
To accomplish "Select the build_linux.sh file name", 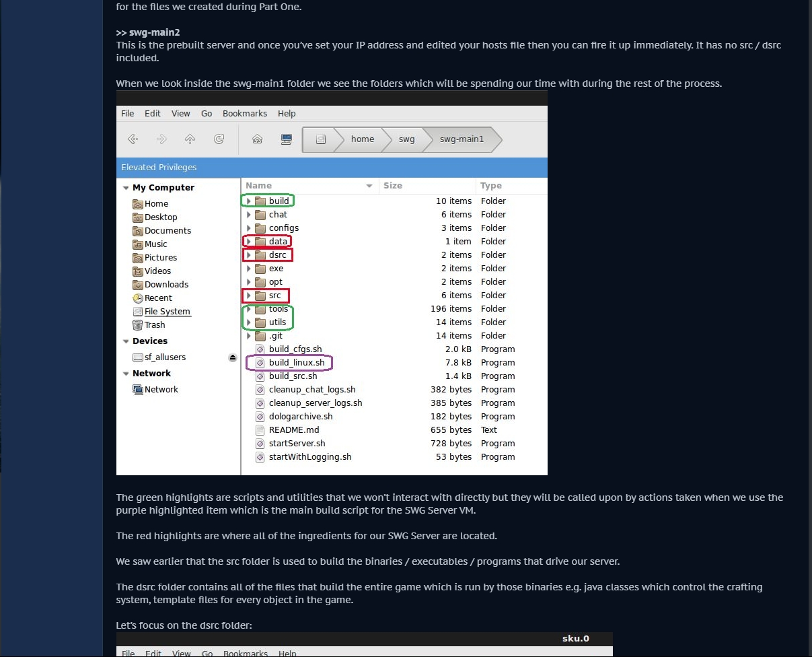I will pos(297,363).
